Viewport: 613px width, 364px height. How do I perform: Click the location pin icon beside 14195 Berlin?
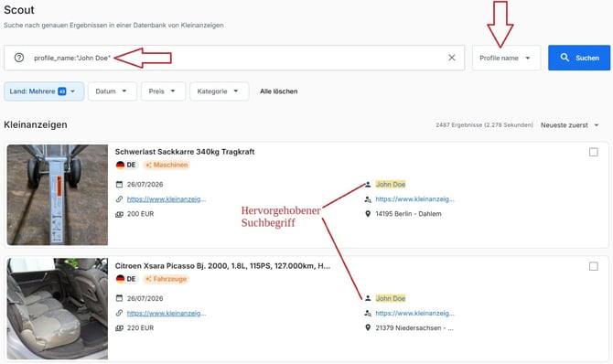point(368,214)
